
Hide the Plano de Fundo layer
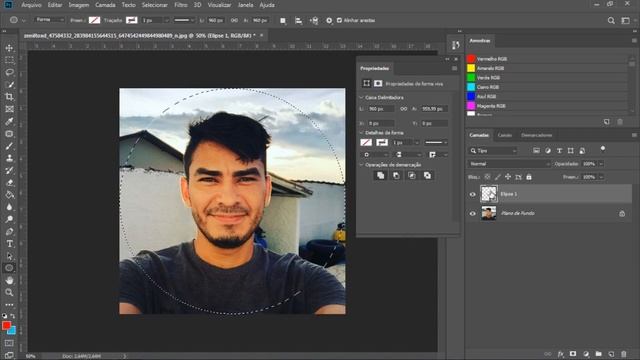pos(473,213)
